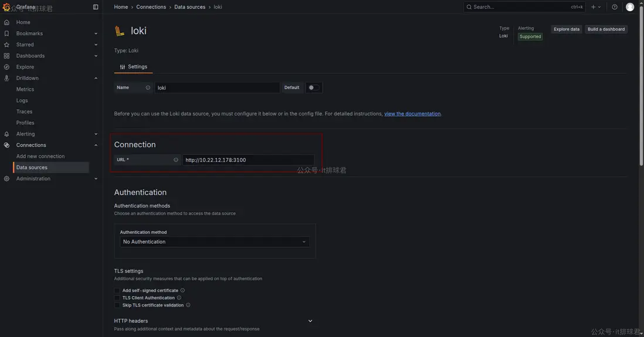Click the Name field info icon
644x337 pixels.
148,87
